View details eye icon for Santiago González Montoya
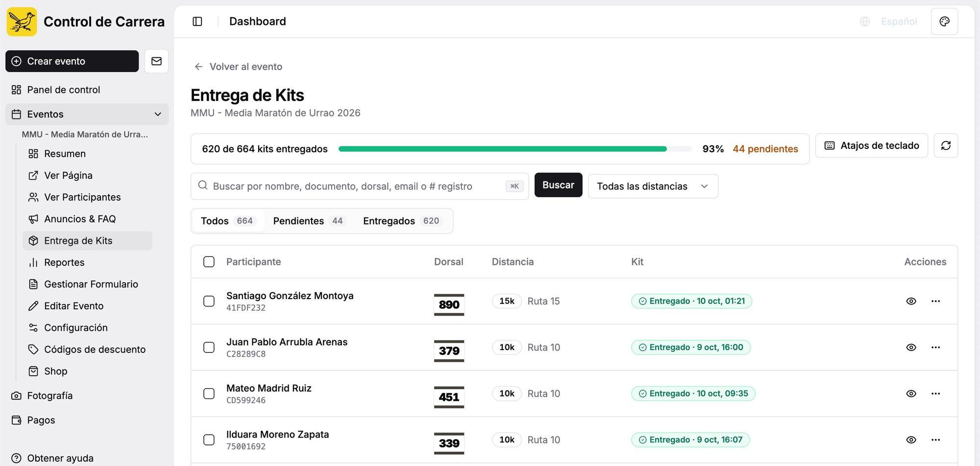This screenshot has width=980, height=466. [911, 301]
